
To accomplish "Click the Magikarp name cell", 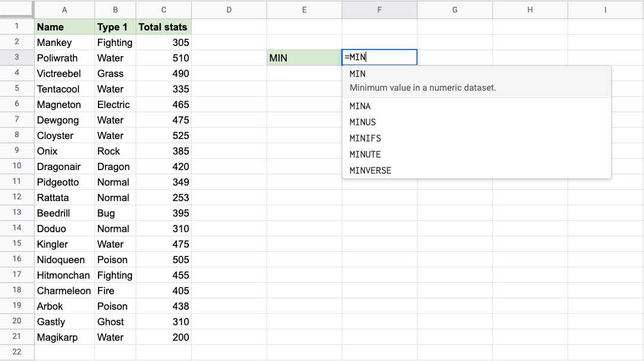I will (x=65, y=337).
